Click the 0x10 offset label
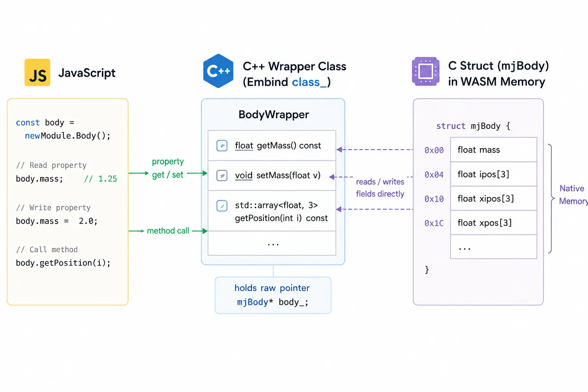 click(434, 199)
